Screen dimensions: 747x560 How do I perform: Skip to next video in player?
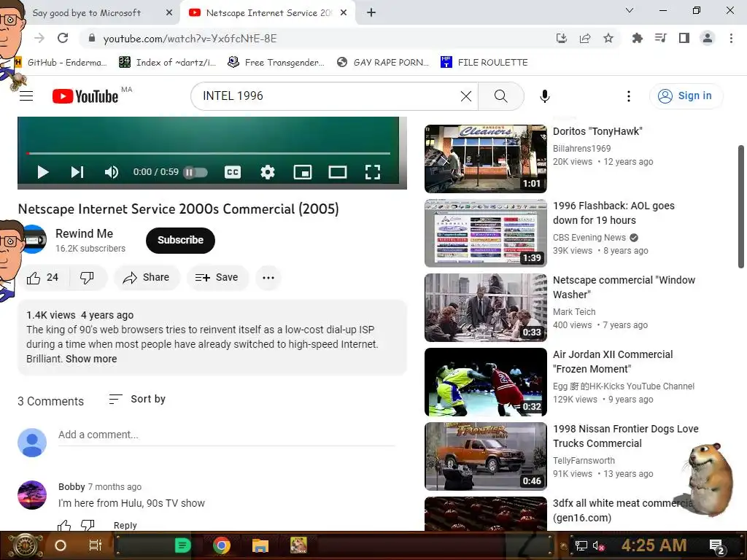click(77, 172)
